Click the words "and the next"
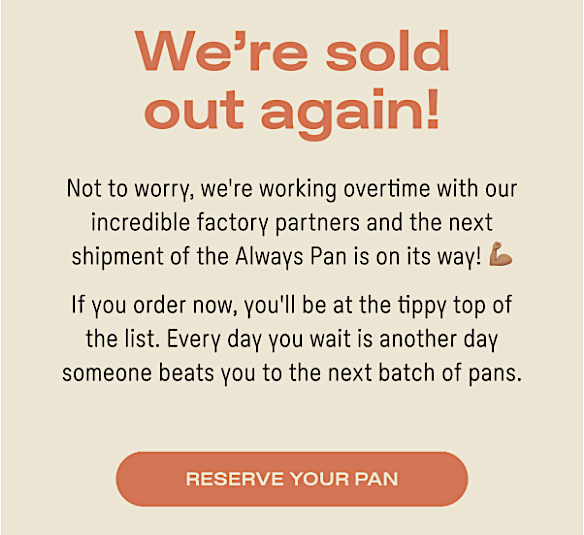The width and height of the screenshot is (584, 535). click(430, 222)
